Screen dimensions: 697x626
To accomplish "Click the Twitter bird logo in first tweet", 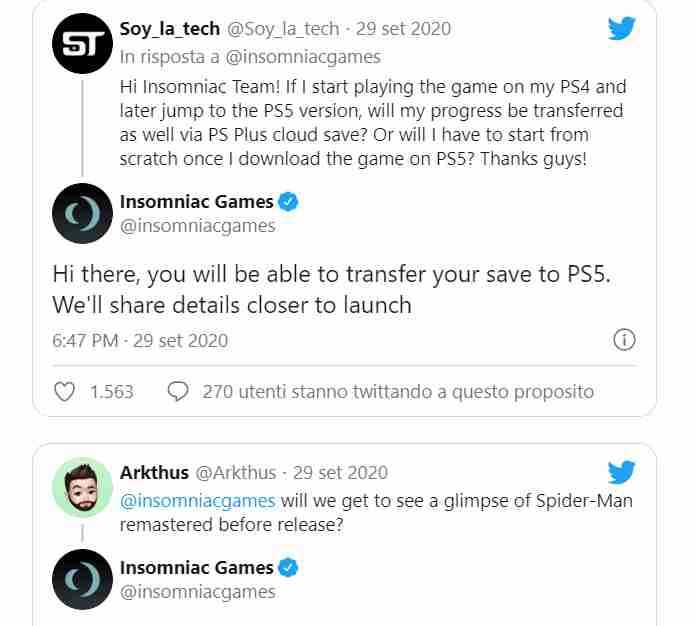I will pos(622,28).
